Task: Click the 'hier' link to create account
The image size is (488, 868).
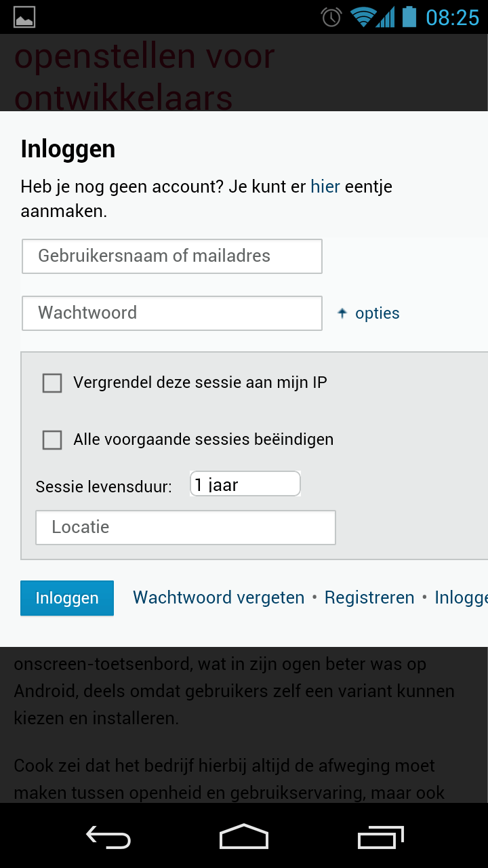Action: pyautogui.click(x=325, y=186)
